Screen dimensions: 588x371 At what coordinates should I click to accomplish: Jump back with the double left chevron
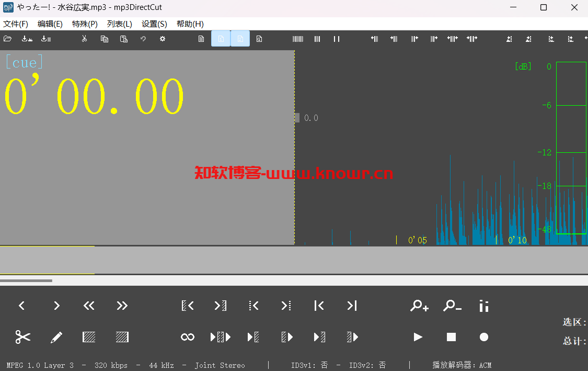[x=89, y=306]
